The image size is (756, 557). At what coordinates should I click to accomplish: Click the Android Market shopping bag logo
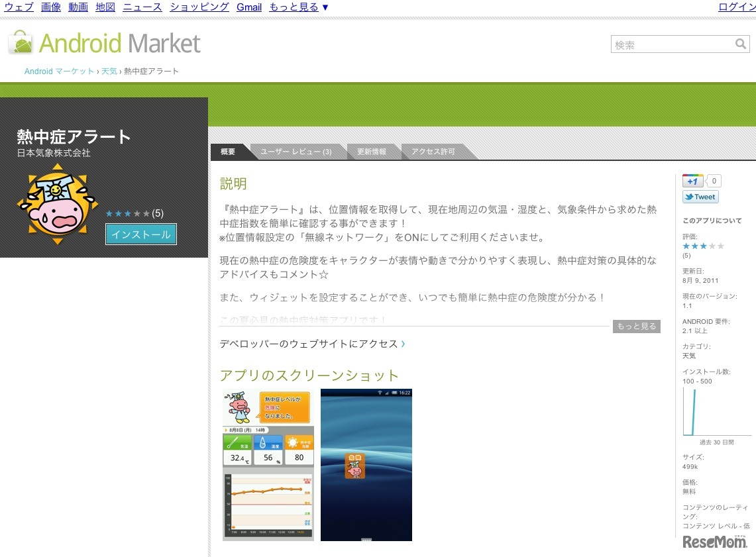[x=21, y=43]
